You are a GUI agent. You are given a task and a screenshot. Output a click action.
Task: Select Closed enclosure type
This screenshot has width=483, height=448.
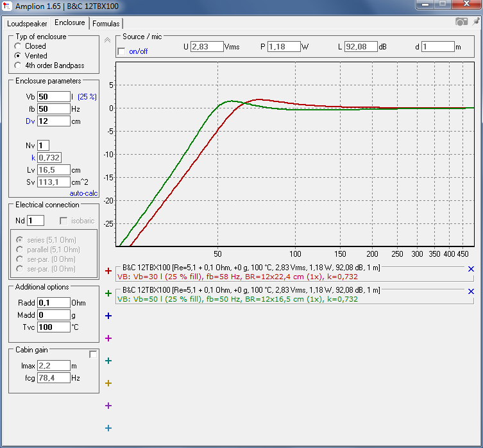(x=18, y=46)
